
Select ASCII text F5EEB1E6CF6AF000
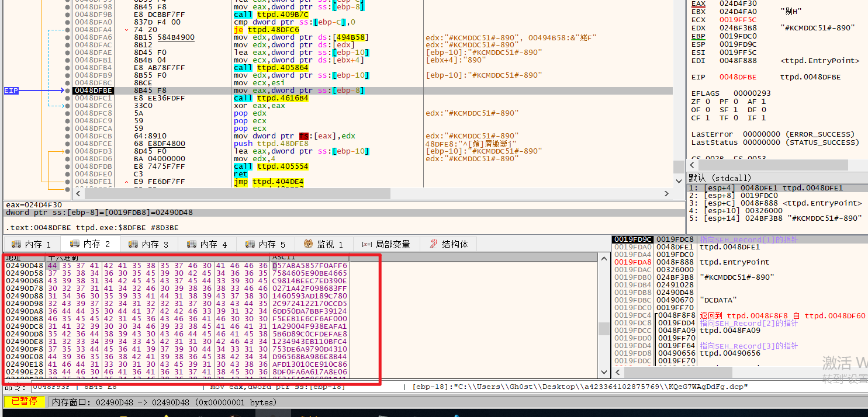pos(310,318)
